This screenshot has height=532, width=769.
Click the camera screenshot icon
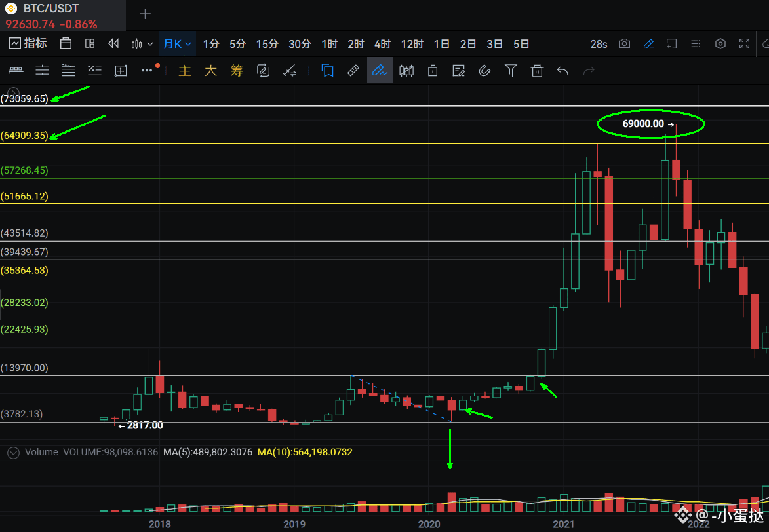[x=624, y=44]
